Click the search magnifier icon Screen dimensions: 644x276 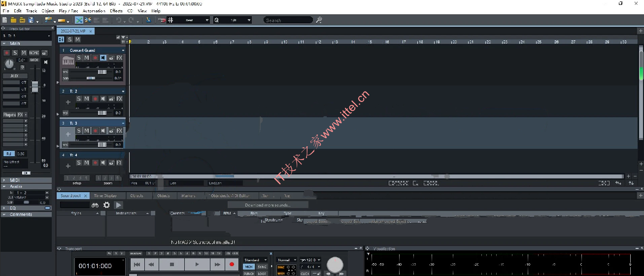tap(319, 20)
